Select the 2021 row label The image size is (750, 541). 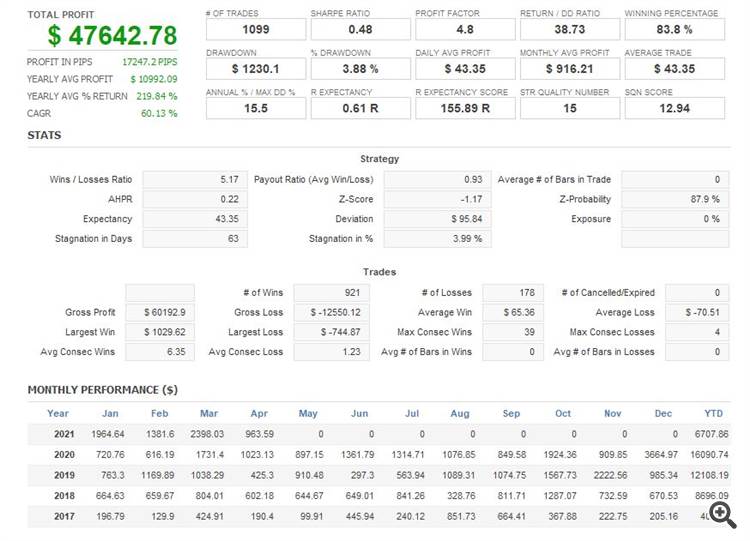point(64,434)
